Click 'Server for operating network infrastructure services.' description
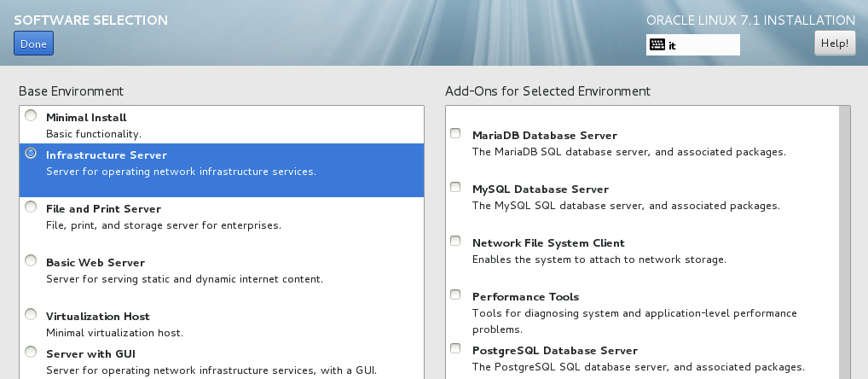 (x=181, y=172)
